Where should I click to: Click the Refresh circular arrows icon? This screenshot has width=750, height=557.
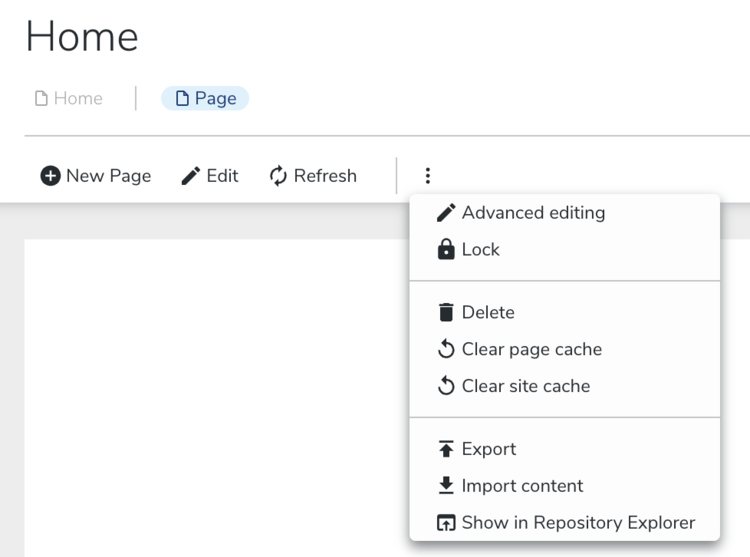pos(278,175)
